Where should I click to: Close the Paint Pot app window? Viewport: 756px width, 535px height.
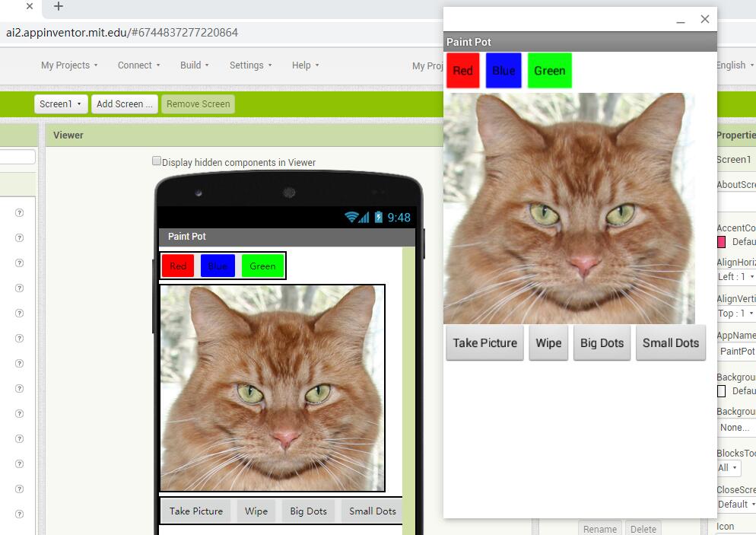[705, 19]
